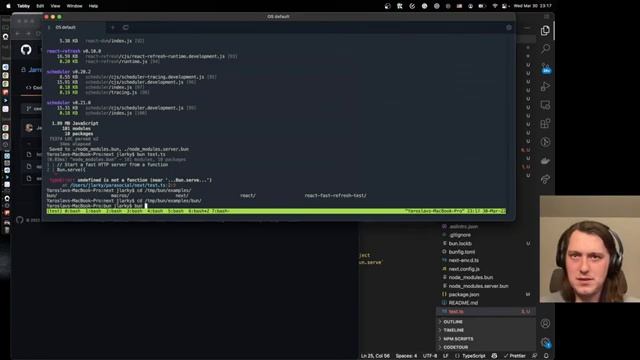Open the Apple menu

coord(8,6)
